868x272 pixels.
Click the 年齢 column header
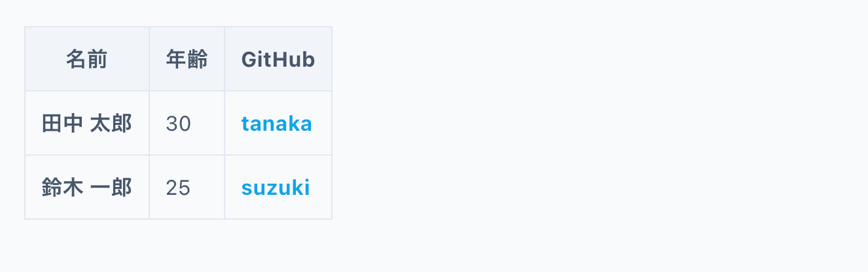187,60
